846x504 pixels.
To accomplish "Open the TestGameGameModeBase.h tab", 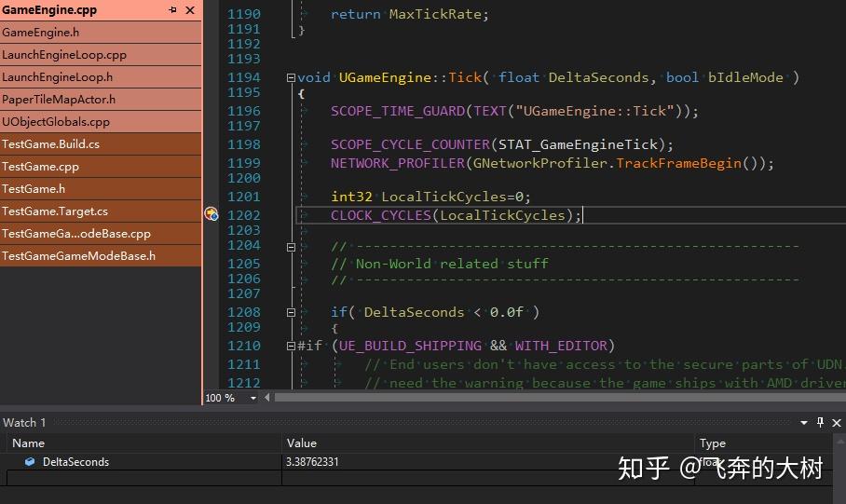I will click(101, 256).
